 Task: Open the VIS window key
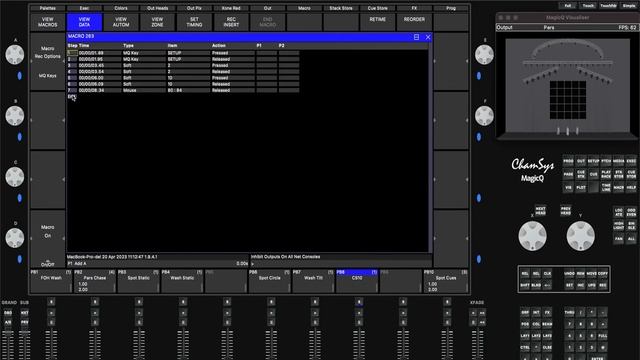tap(568, 187)
